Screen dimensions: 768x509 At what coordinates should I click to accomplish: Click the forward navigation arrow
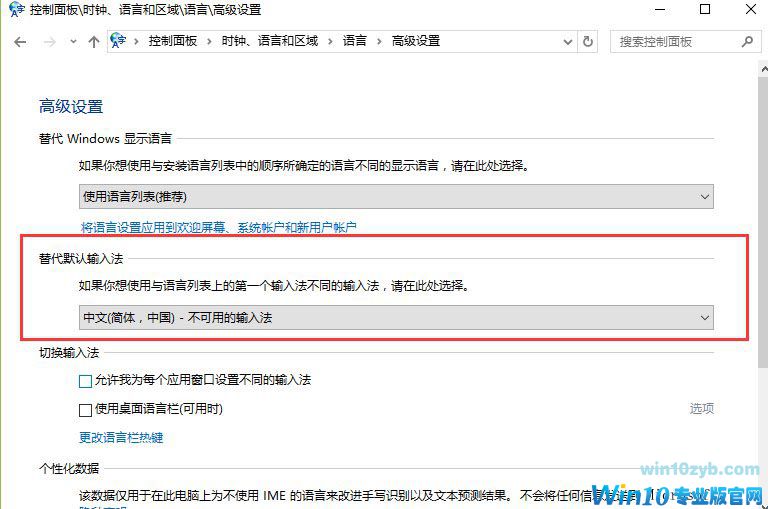(49, 42)
